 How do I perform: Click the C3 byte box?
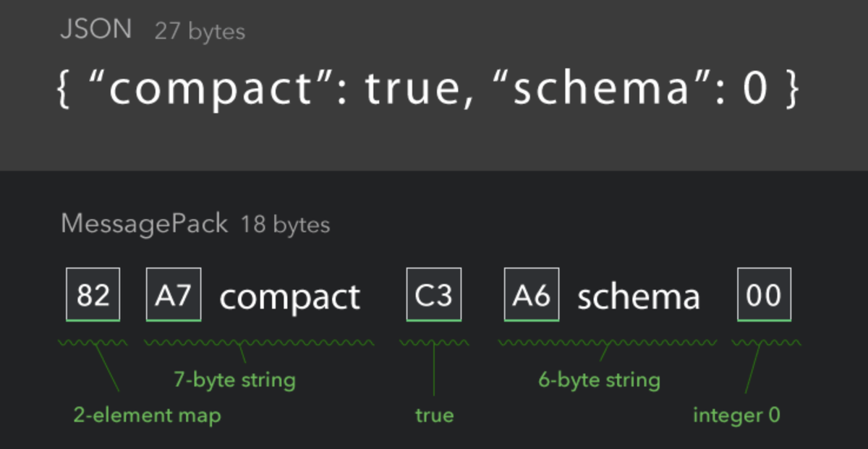pyautogui.click(x=434, y=295)
